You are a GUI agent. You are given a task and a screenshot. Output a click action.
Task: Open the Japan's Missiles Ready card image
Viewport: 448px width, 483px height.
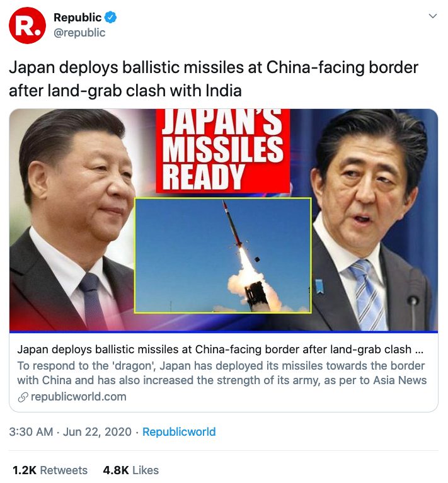point(224,220)
